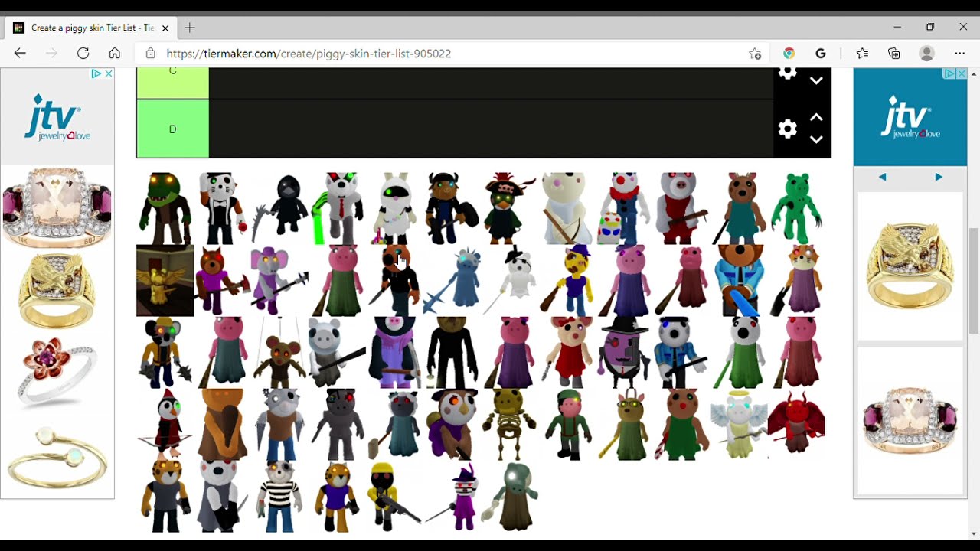Click the Chrome-colored extension icon

tap(789, 54)
